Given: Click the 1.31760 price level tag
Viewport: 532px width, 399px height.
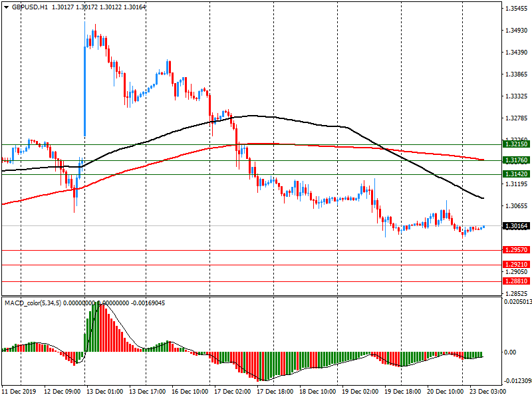Looking at the screenshot, I should tap(516, 160).
